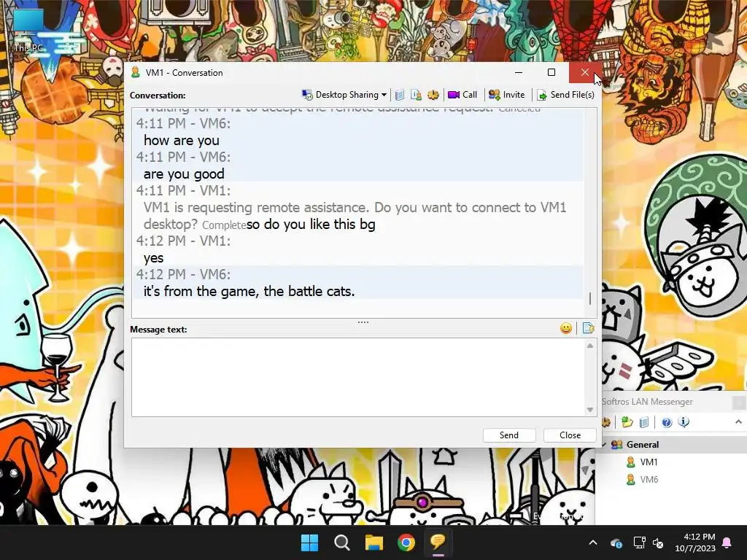Click the message box scroll up arrow
Image resolution: width=747 pixels, height=560 pixels.
(590, 346)
